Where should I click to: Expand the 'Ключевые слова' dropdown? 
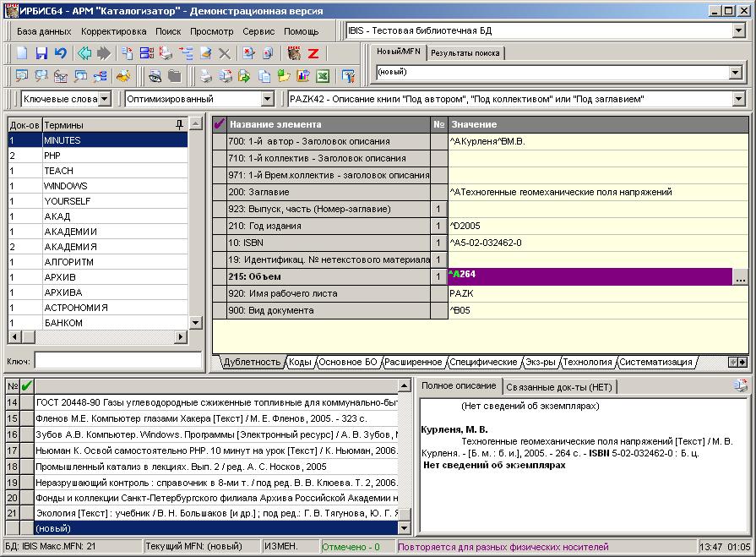105,99
